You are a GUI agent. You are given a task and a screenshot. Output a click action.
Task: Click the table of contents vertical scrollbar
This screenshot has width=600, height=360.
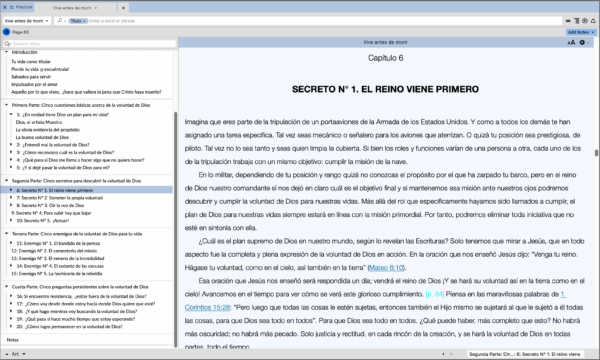click(x=176, y=230)
